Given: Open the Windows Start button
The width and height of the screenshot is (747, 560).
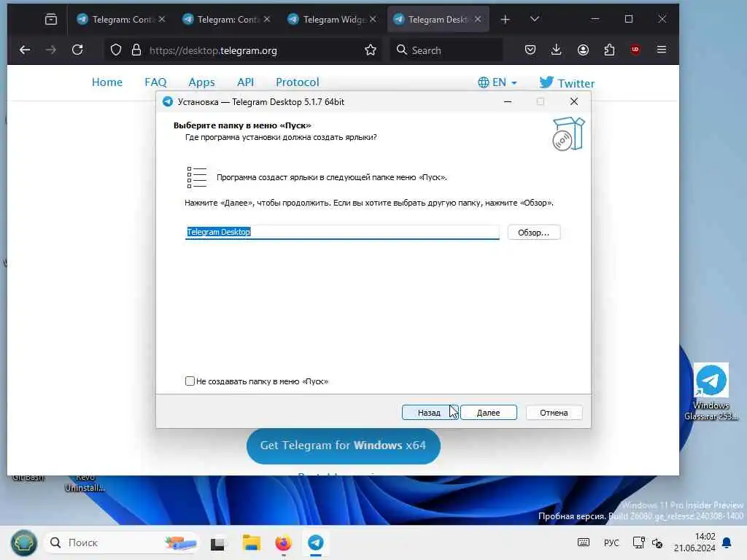Looking at the screenshot, I should pos(24,542).
